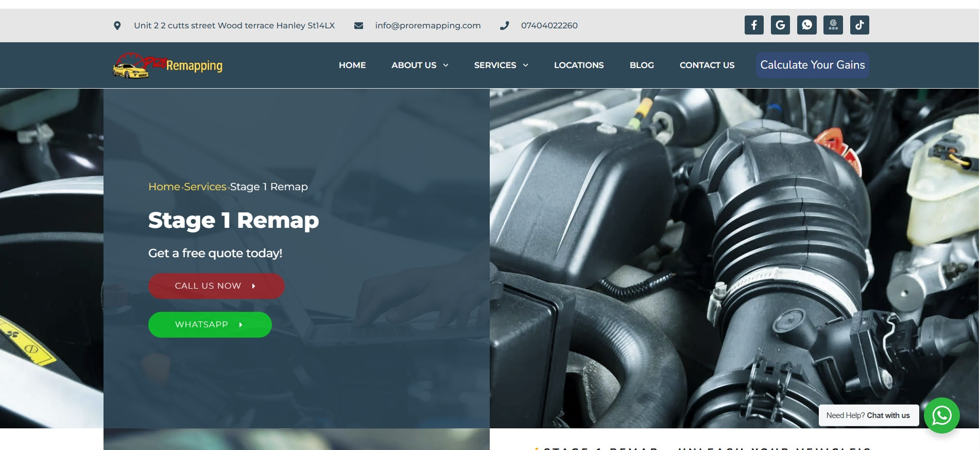Open the Google reviews stars icon
Image resolution: width=980 pixels, height=450 pixels.
pos(833,25)
